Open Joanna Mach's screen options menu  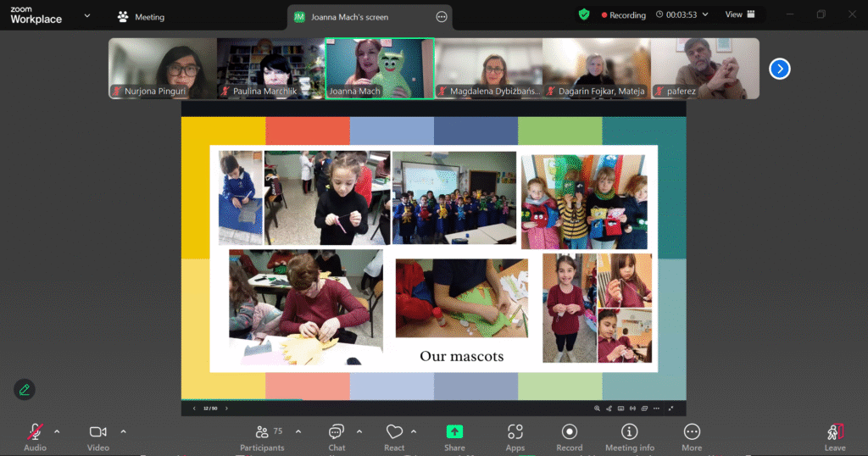441,17
